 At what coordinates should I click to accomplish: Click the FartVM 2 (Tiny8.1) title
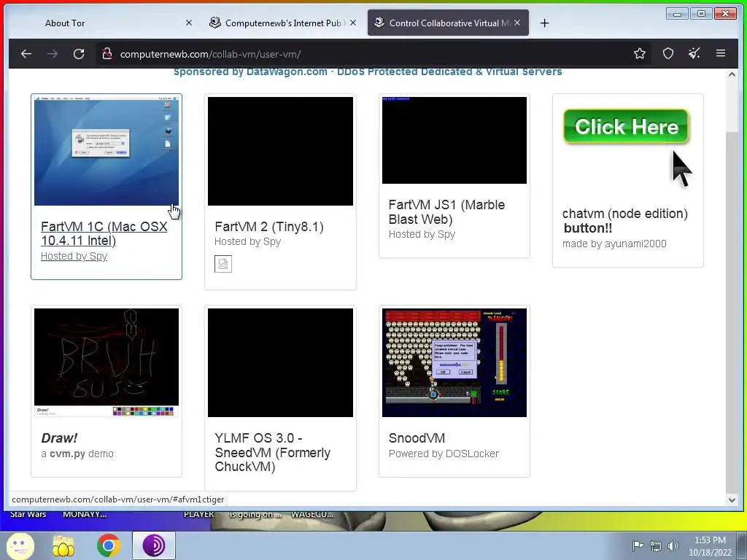[x=269, y=227]
